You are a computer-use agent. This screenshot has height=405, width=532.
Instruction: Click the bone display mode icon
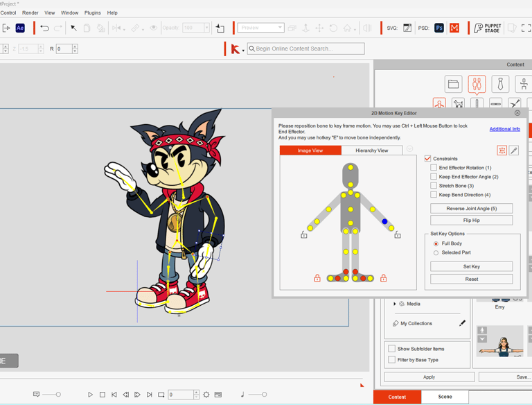click(502, 150)
